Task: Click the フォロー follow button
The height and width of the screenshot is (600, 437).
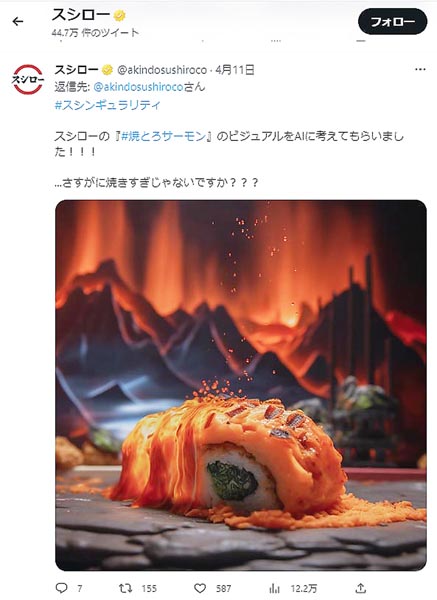Action: [x=392, y=22]
